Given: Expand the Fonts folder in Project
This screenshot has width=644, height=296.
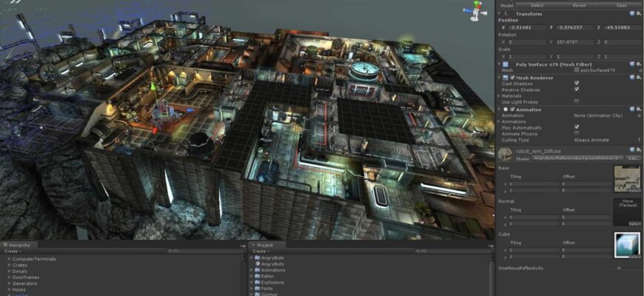Looking at the screenshot, I should tap(252, 289).
